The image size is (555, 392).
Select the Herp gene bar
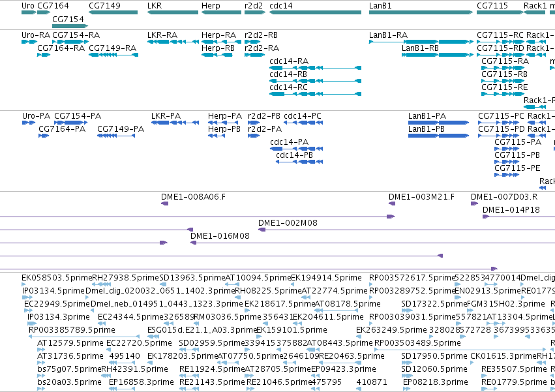(221, 12)
